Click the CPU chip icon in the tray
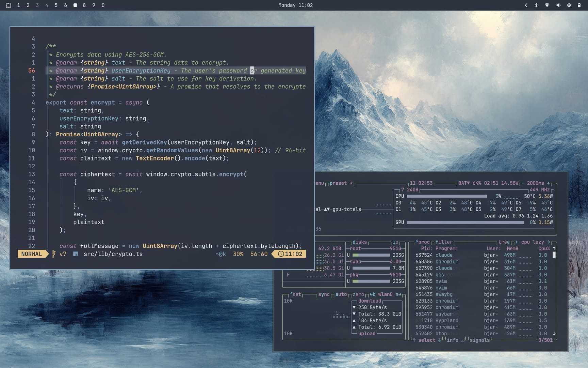This screenshot has width=588, height=368. pos(569,5)
